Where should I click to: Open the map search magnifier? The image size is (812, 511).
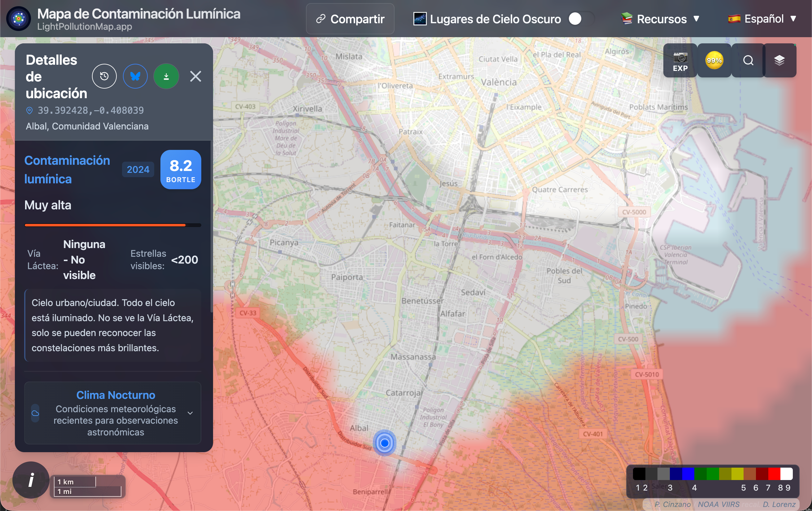tap(748, 60)
